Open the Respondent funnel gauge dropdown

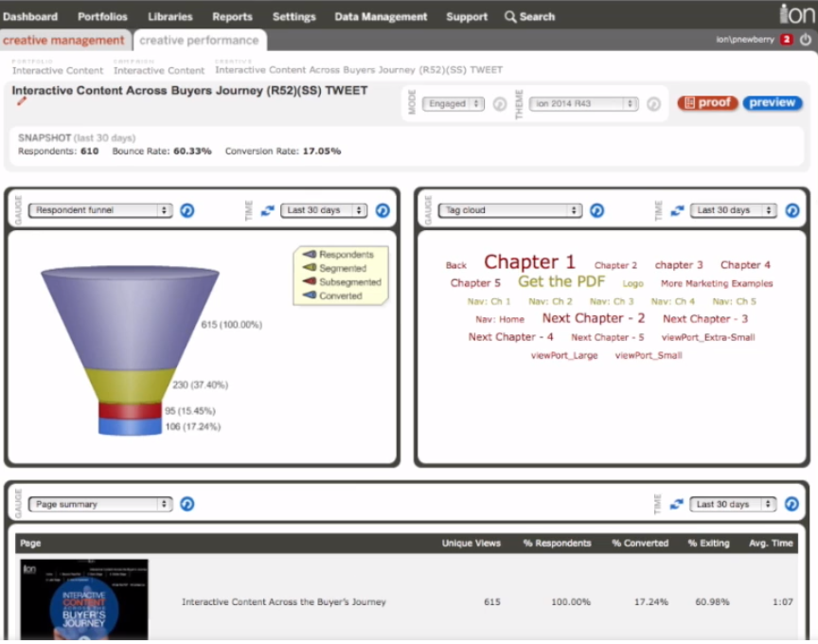point(99,210)
